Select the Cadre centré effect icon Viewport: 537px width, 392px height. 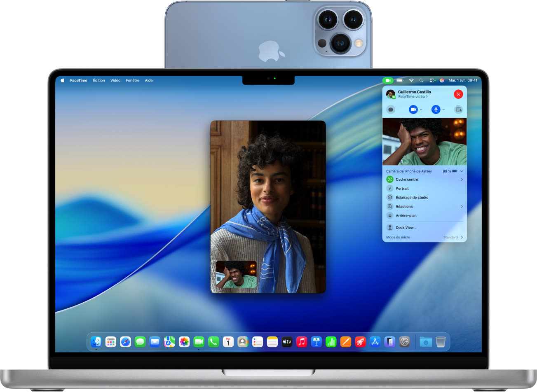[x=389, y=179]
